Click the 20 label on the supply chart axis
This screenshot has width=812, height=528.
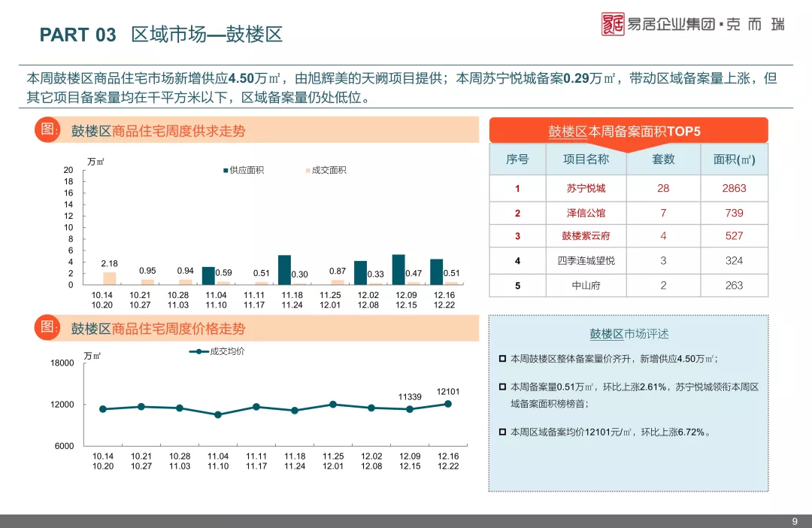click(x=68, y=170)
